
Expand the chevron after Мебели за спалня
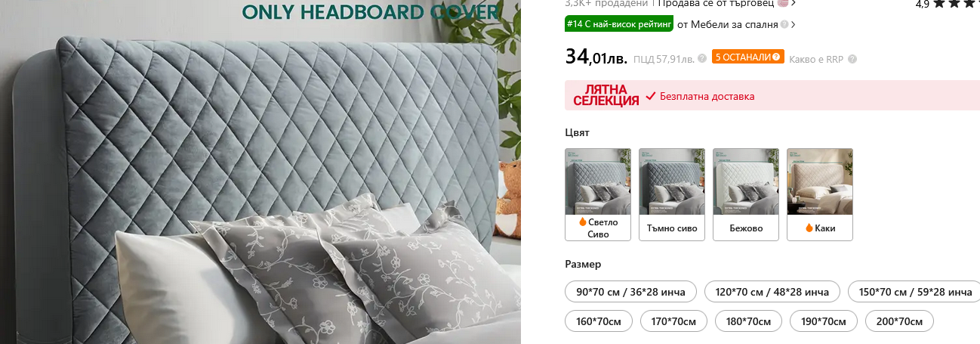(x=794, y=24)
